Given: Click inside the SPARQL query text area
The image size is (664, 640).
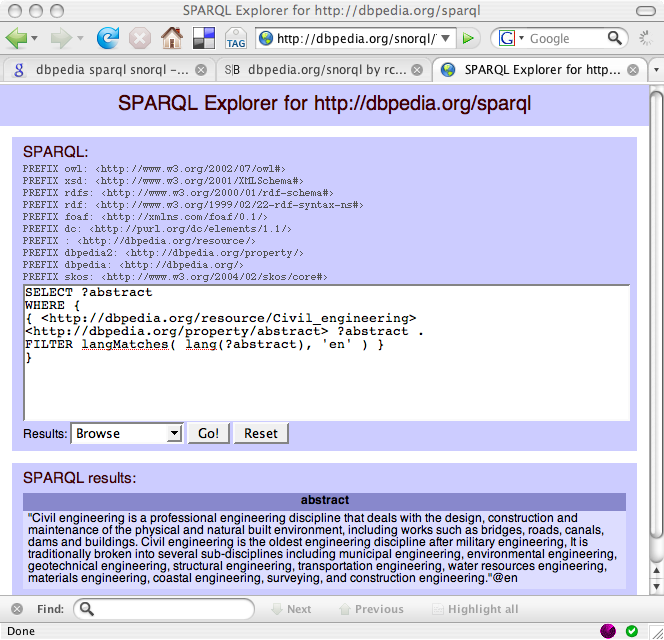Looking at the screenshot, I should tap(326, 353).
